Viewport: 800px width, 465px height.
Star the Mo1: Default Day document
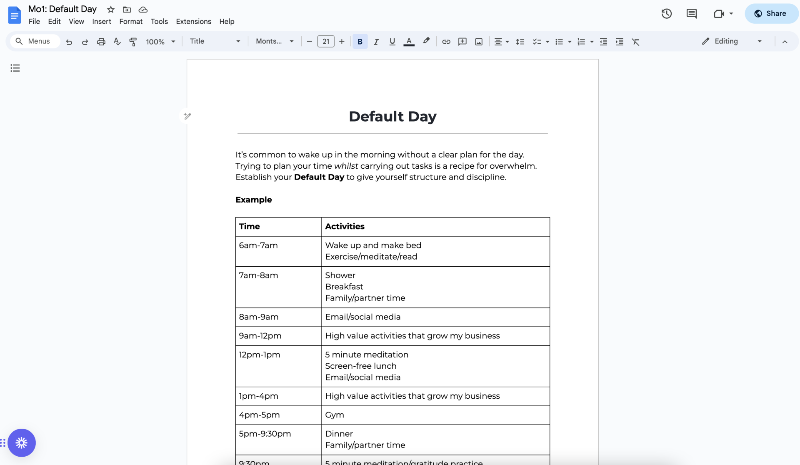[x=111, y=9]
